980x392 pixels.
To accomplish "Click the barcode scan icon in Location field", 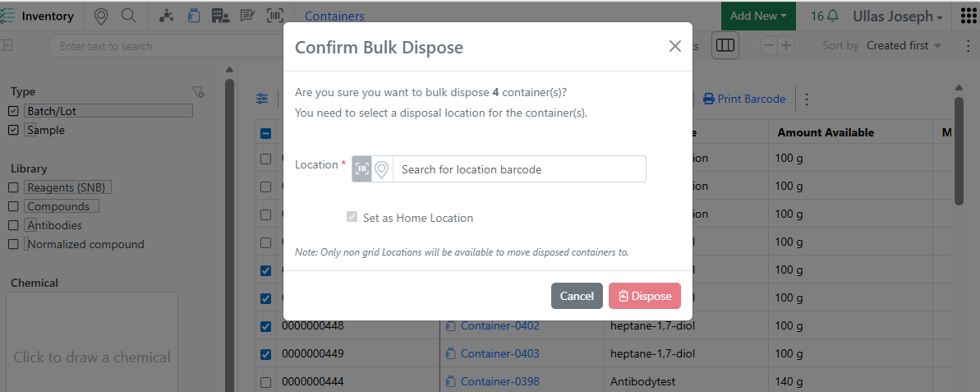I will tap(362, 168).
